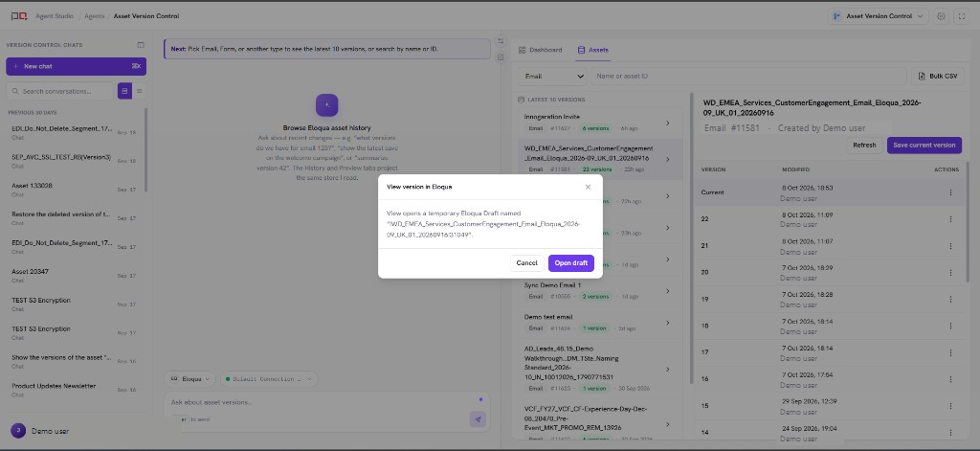Image resolution: width=980 pixels, height=451 pixels.
Task: Expand the WD_EMEA_Services asset row chevron
Action: 667,160
